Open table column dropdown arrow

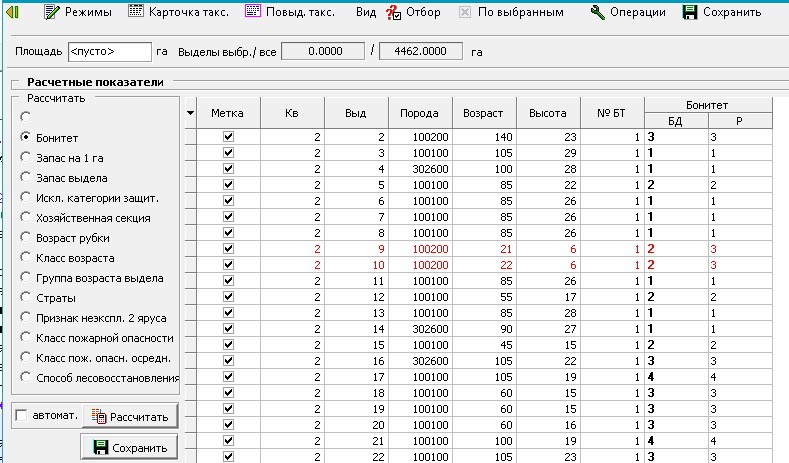190,113
